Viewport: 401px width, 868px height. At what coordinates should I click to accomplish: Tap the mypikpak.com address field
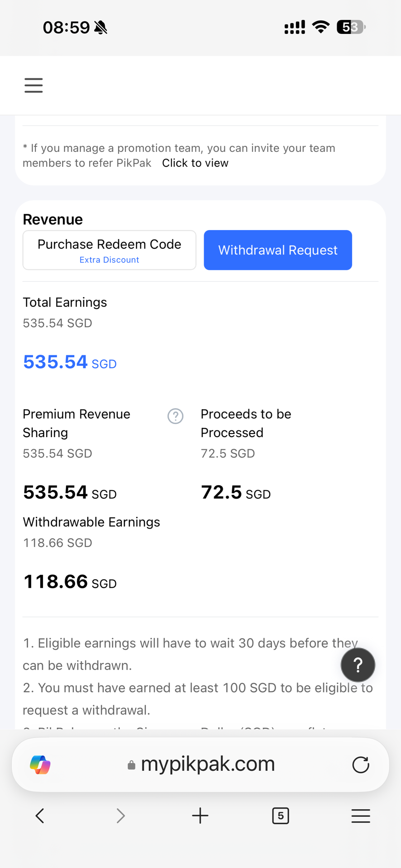click(200, 764)
